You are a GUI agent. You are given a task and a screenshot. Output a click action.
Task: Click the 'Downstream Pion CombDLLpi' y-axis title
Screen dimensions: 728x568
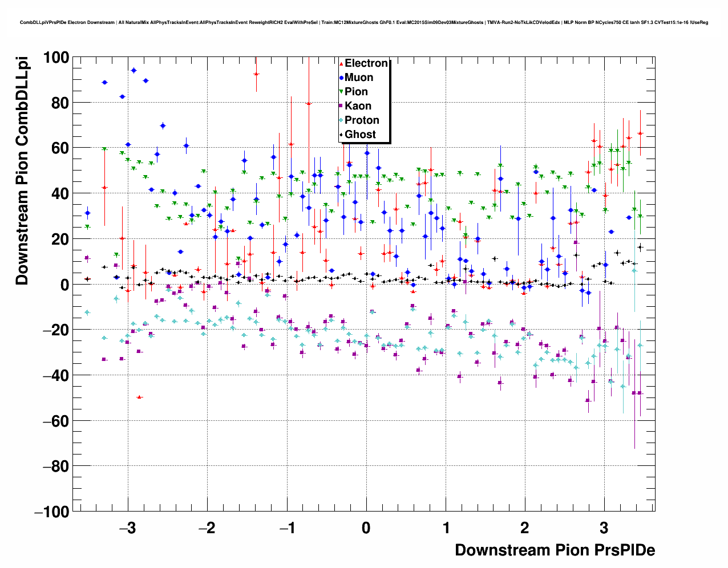point(22,171)
